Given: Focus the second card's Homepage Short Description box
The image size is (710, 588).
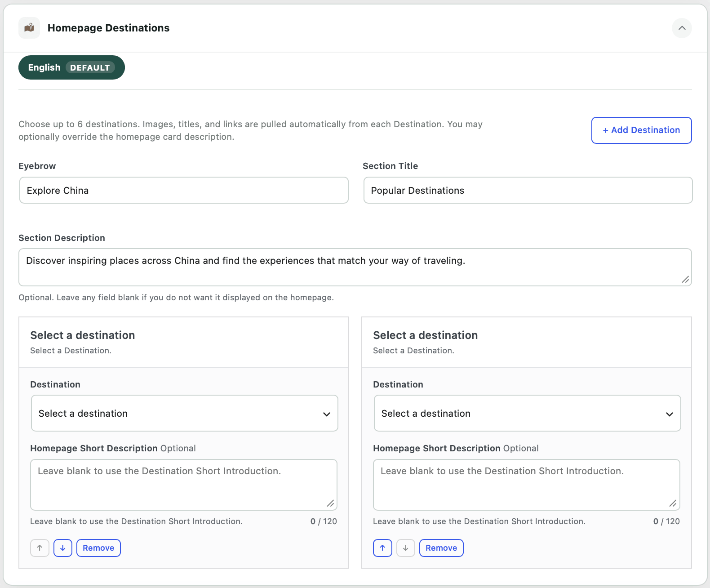Looking at the screenshot, I should [x=526, y=485].
